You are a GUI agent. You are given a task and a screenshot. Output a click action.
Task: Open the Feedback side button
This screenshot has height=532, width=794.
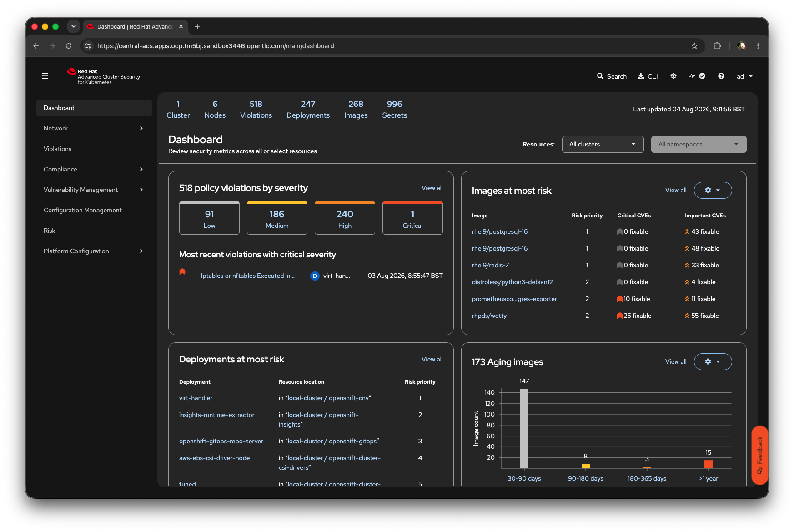tap(760, 455)
